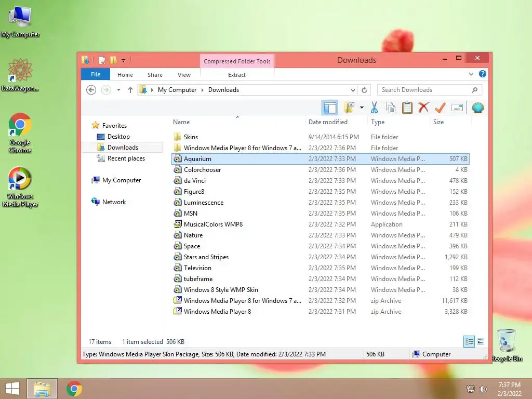The image size is (532, 399).
Task: Click the Back navigation arrow
Action: click(x=91, y=90)
